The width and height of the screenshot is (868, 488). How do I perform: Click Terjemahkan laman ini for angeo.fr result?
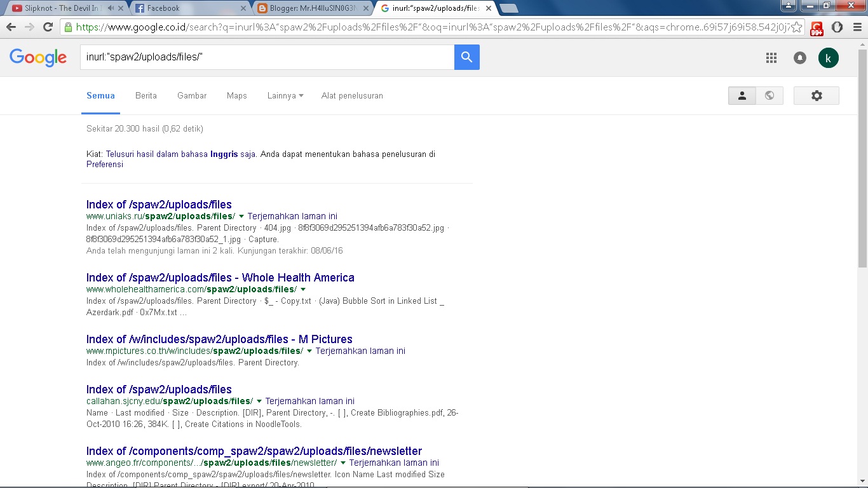point(394,463)
